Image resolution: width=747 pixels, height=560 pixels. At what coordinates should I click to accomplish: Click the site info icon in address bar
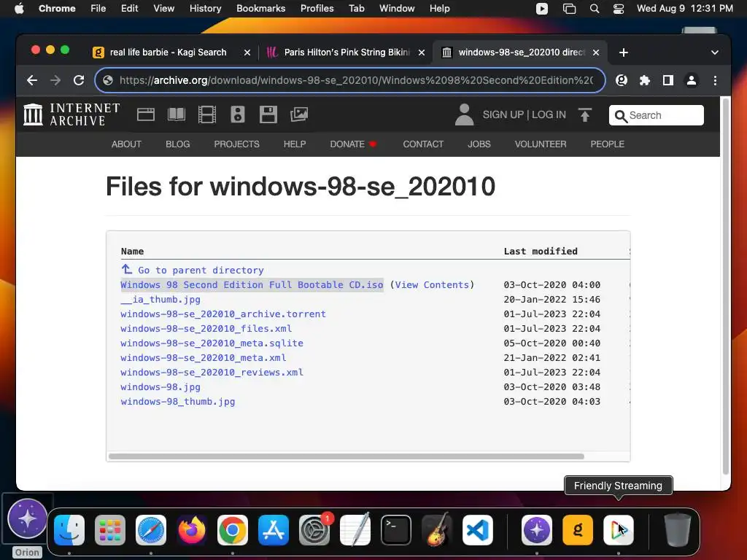pos(108,80)
